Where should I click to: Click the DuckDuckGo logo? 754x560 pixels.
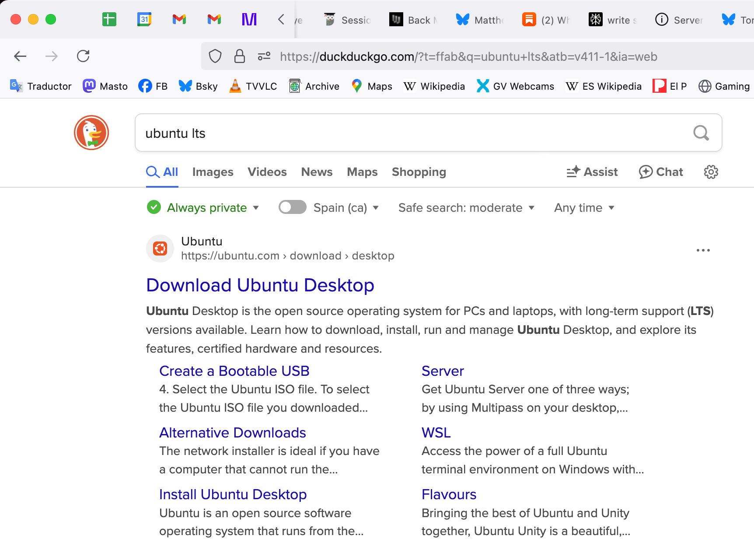point(91,133)
